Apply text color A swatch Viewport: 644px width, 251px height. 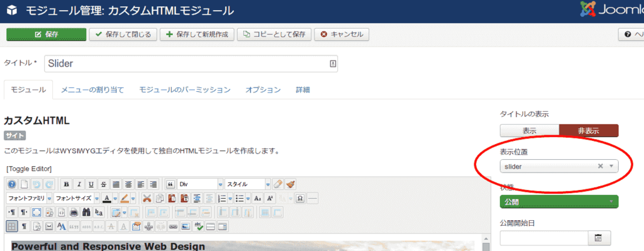click(107, 198)
